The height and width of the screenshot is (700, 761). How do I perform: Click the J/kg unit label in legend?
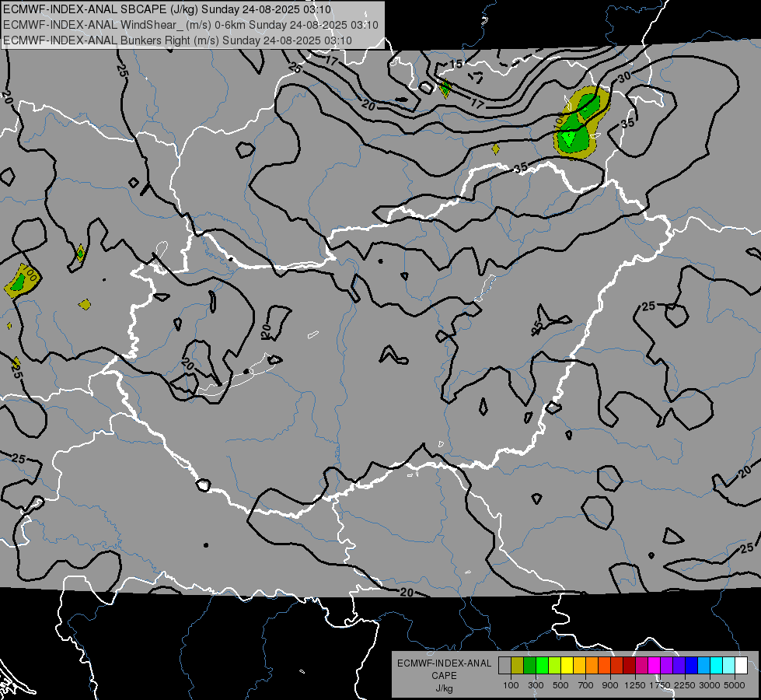444,688
